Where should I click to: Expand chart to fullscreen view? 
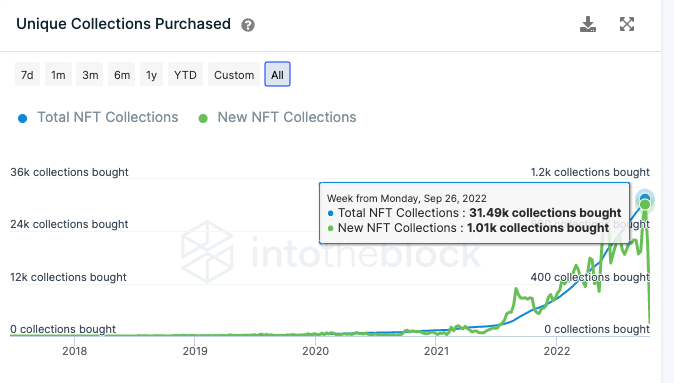627,24
